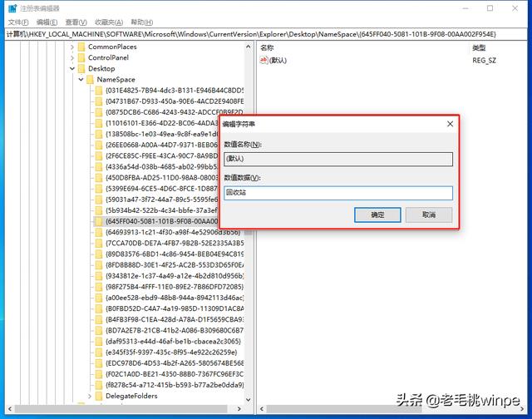Click the 数值数据 input field
This screenshot has width=532, height=419.
338,193
